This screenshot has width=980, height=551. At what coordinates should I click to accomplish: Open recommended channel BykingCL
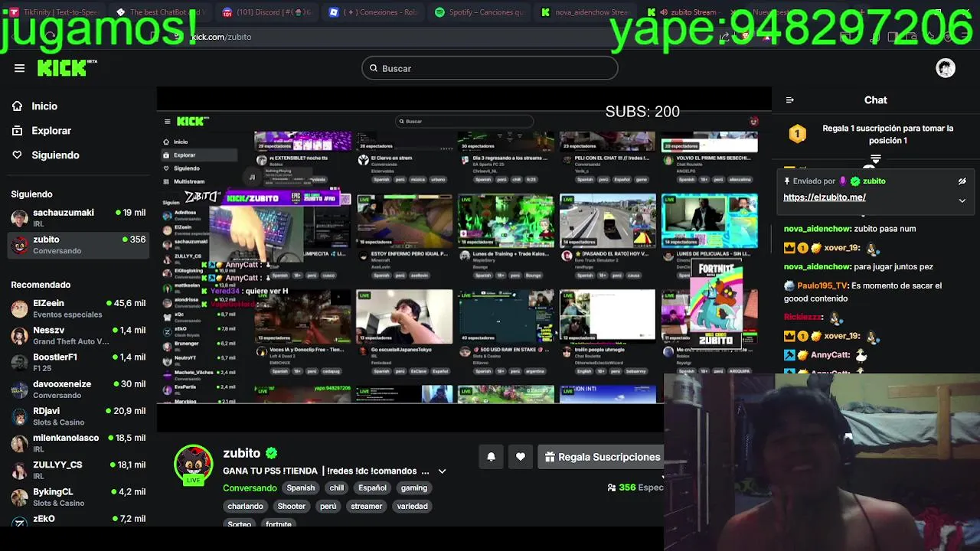(x=78, y=497)
